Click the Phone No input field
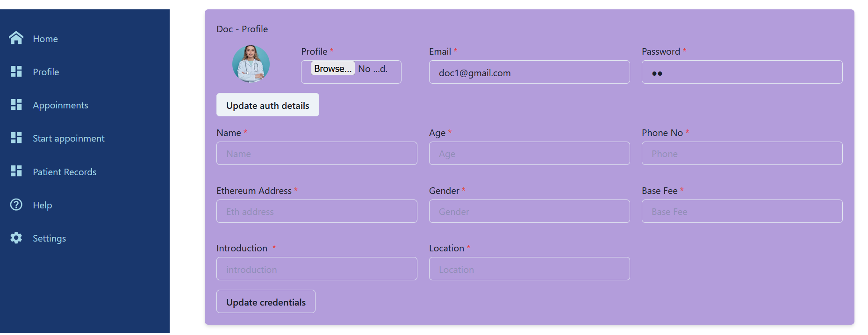868x335 pixels. point(742,153)
